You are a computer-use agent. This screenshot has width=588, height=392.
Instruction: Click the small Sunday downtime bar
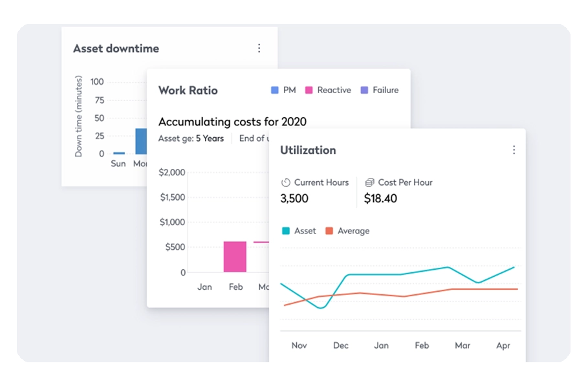tap(118, 153)
